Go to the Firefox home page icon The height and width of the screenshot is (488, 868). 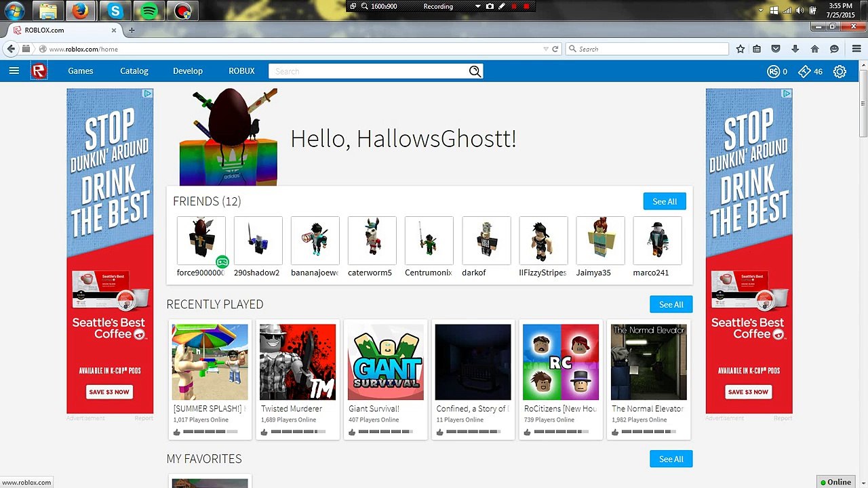click(815, 49)
